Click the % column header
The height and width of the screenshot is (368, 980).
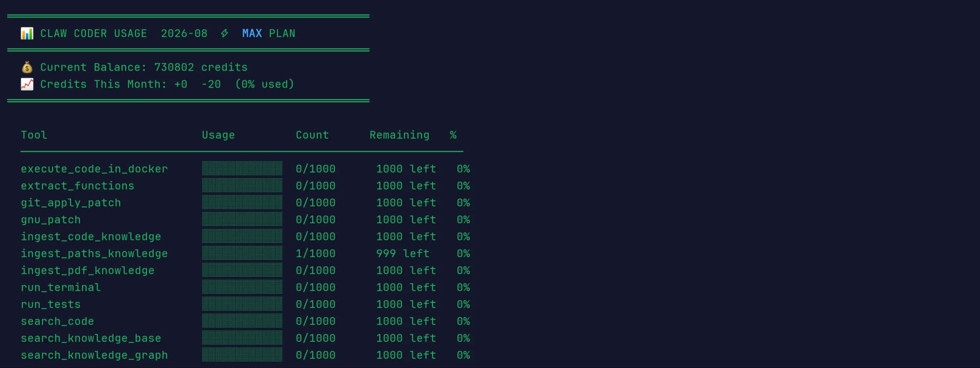click(453, 135)
